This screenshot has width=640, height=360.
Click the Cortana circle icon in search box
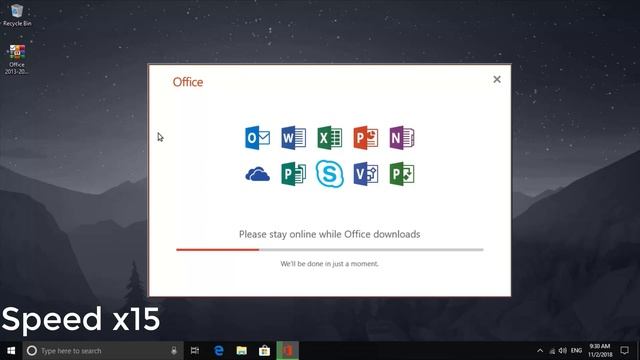31,351
